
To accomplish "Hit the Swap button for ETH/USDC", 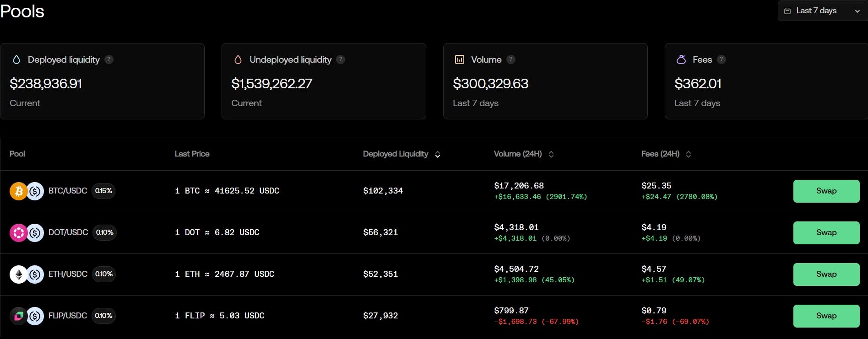I will 826,274.
